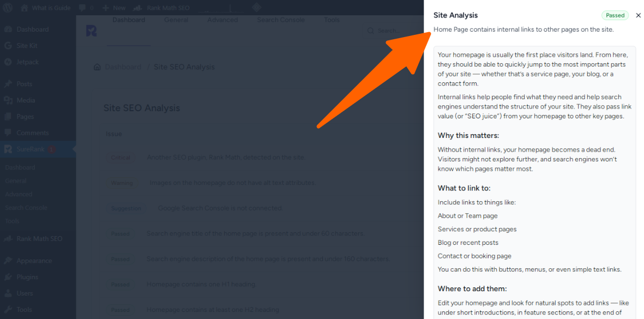Click the search magnifier icon
The image size is (644, 319).
(370, 31)
